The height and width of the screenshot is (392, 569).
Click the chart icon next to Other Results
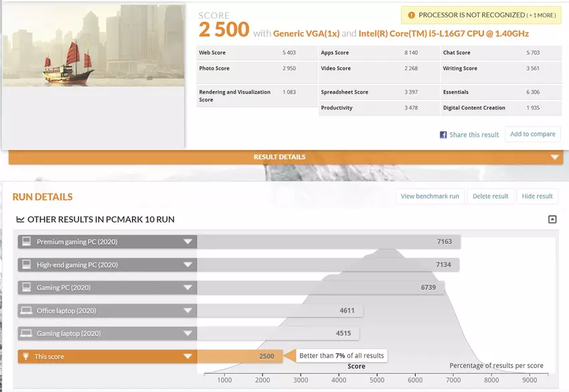tap(20, 219)
